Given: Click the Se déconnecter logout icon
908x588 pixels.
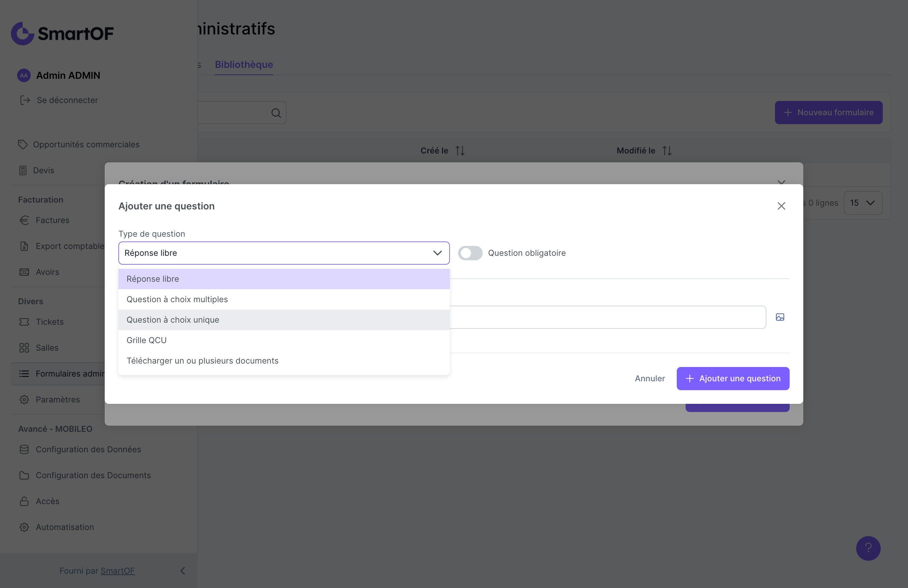Looking at the screenshot, I should 25,100.
